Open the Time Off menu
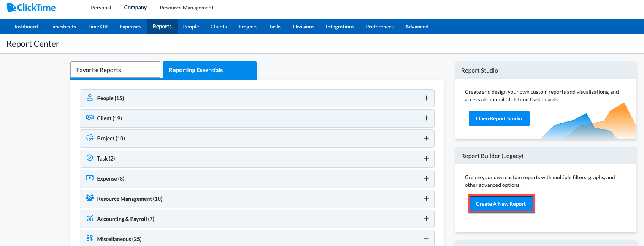The width and height of the screenshot is (644, 246). point(98,27)
